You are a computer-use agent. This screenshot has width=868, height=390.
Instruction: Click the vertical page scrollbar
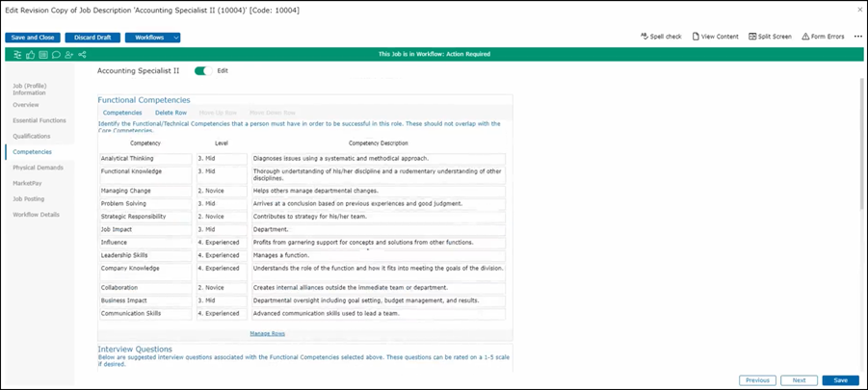click(861, 193)
